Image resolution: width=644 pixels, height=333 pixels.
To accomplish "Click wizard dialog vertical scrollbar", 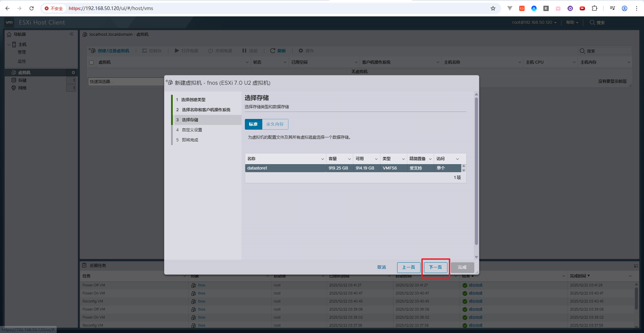I will click(x=476, y=171).
